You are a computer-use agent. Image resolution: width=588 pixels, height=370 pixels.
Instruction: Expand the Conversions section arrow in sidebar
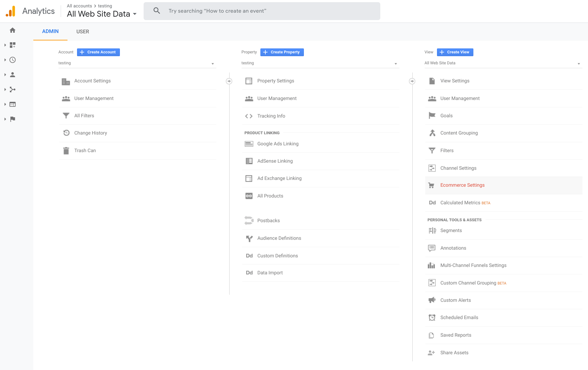(x=5, y=119)
